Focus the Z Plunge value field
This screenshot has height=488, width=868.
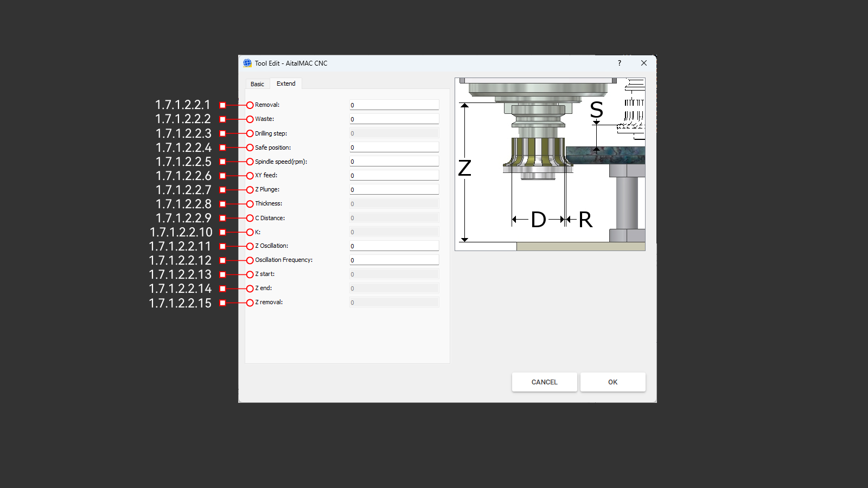point(394,190)
